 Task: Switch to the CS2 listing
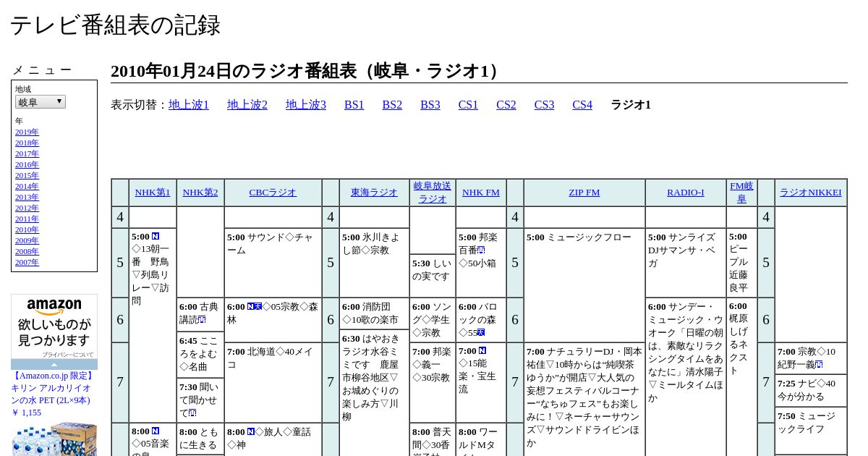[x=506, y=105]
